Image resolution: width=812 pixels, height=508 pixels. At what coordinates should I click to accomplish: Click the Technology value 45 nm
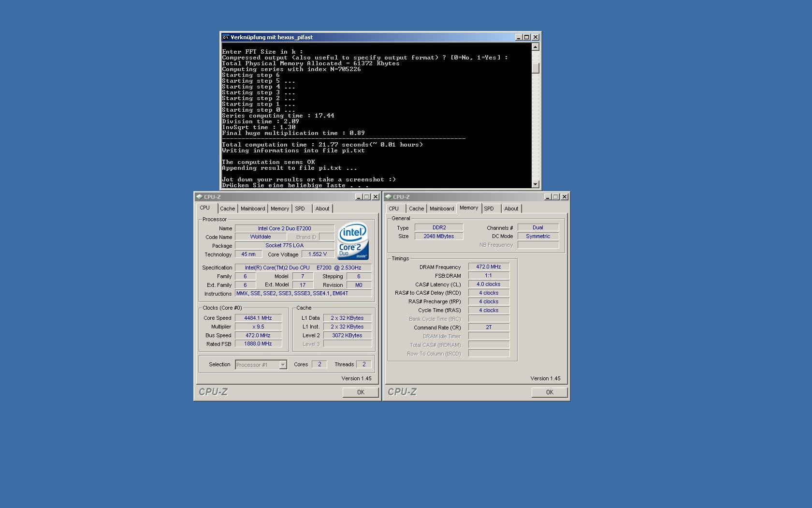coord(248,254)
